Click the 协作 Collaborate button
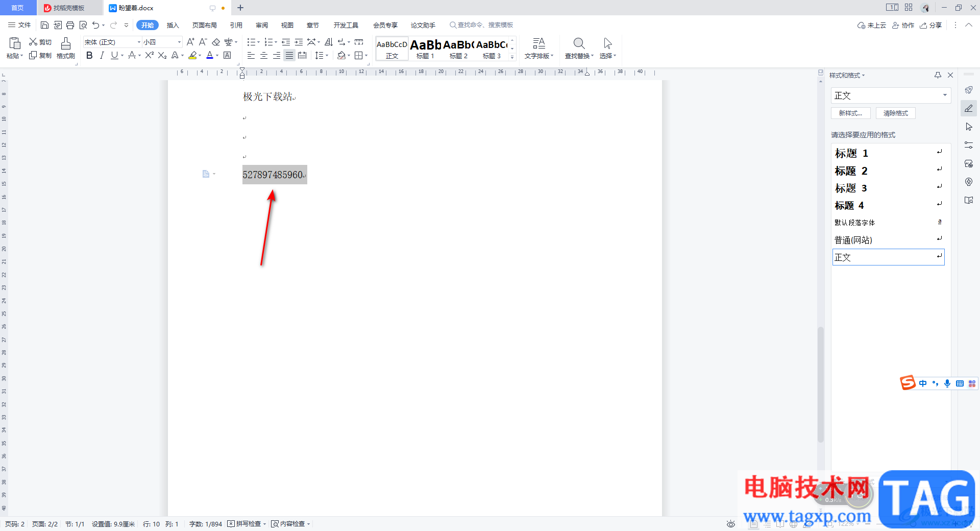 click(903, 25)
